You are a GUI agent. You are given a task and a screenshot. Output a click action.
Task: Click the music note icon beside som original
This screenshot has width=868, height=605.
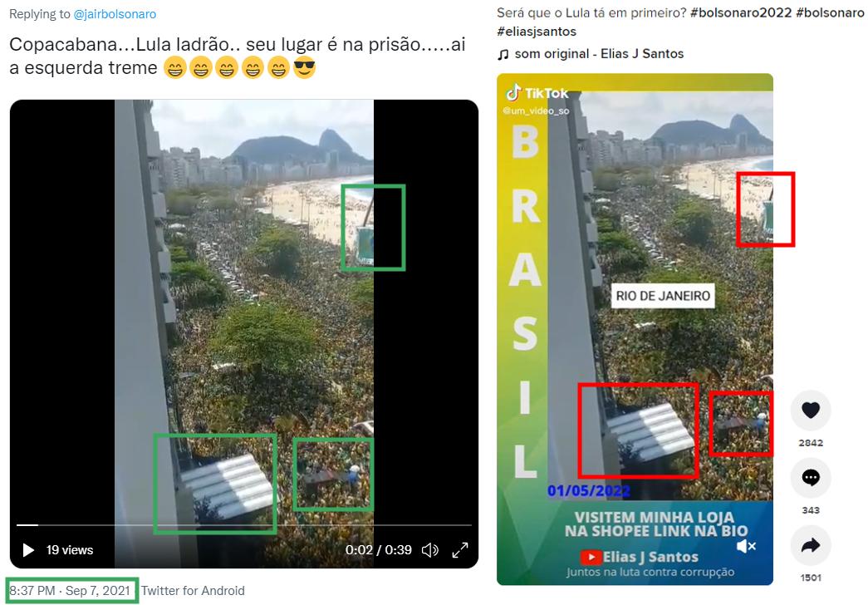pyautogui.click(x=503, y=54)
